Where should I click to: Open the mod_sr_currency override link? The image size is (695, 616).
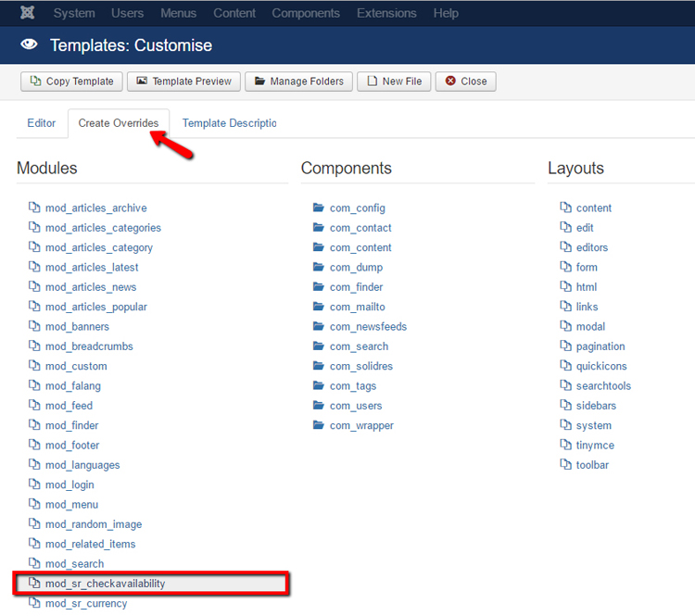pos(86,604)
